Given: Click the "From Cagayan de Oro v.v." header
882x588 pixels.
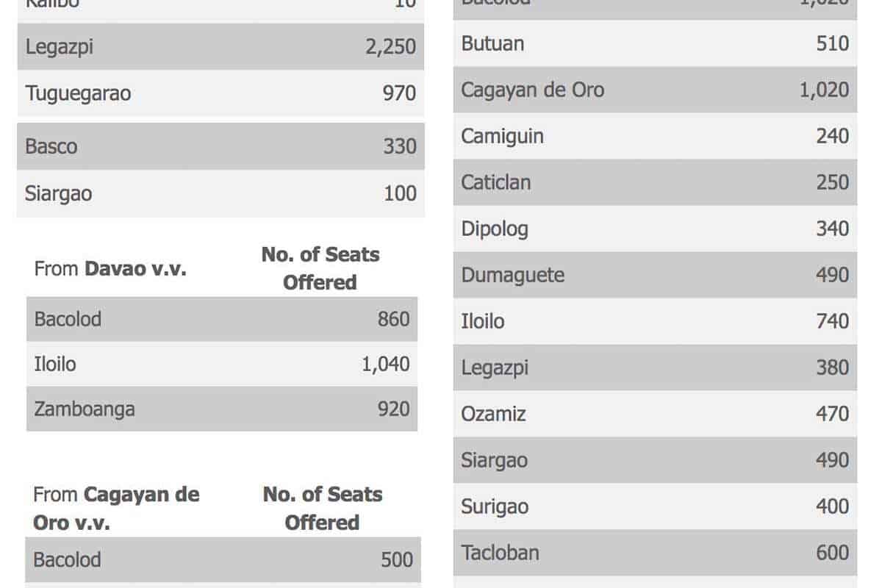Looking at the screenshot, I should pyautogui.click(x=116, y=508).
